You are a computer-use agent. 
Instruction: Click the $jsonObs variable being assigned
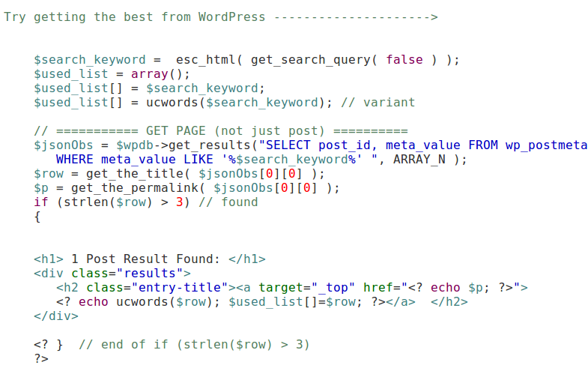tap(64, 145)
